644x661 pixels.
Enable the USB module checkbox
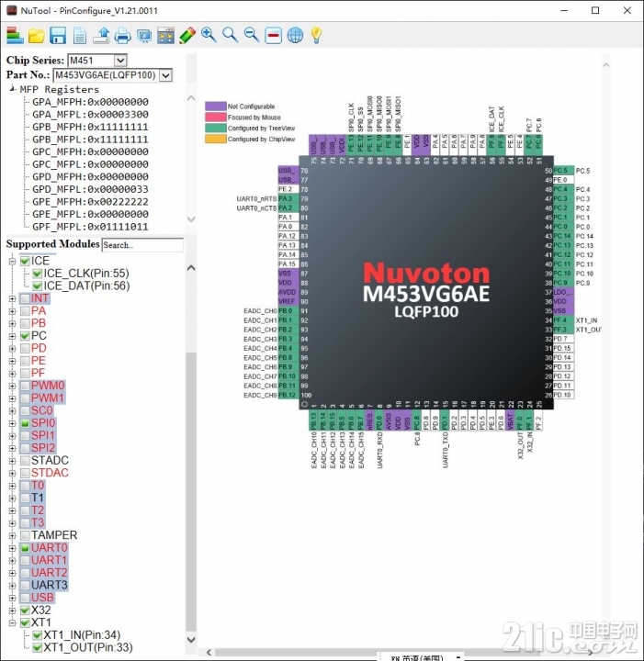(x=26, y=598)
